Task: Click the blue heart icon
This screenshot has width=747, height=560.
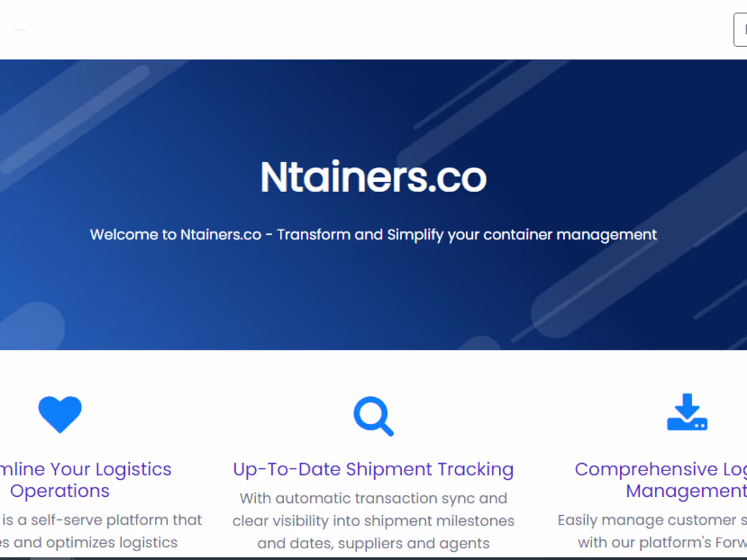Action: pyautogui.click(x=60, y=414)
